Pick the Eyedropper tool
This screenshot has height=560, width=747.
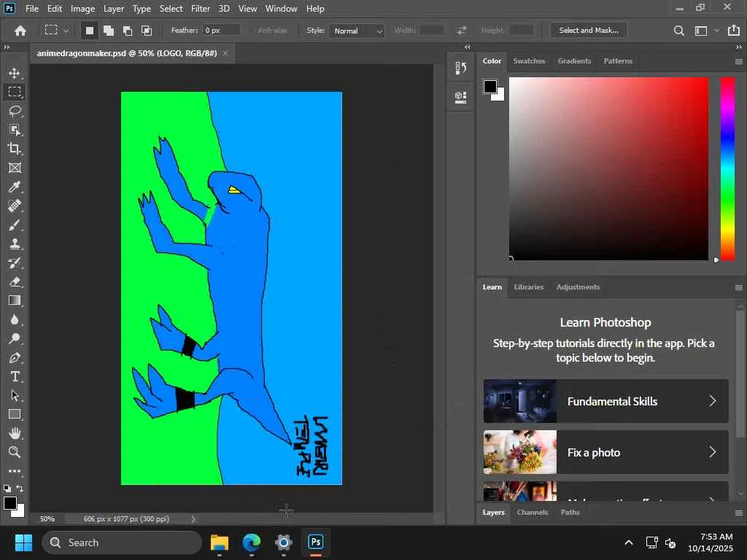(15, 187)
